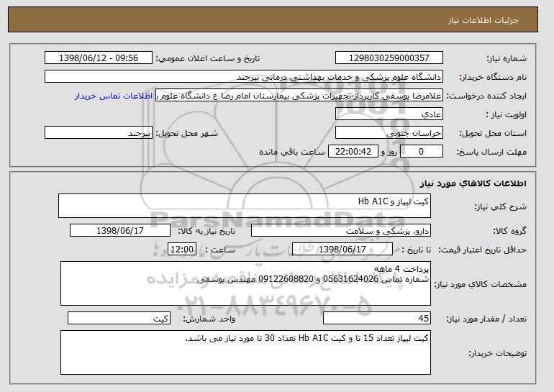
Task: Click the ساعت field showing 12:00
Action: coord(181,250)
